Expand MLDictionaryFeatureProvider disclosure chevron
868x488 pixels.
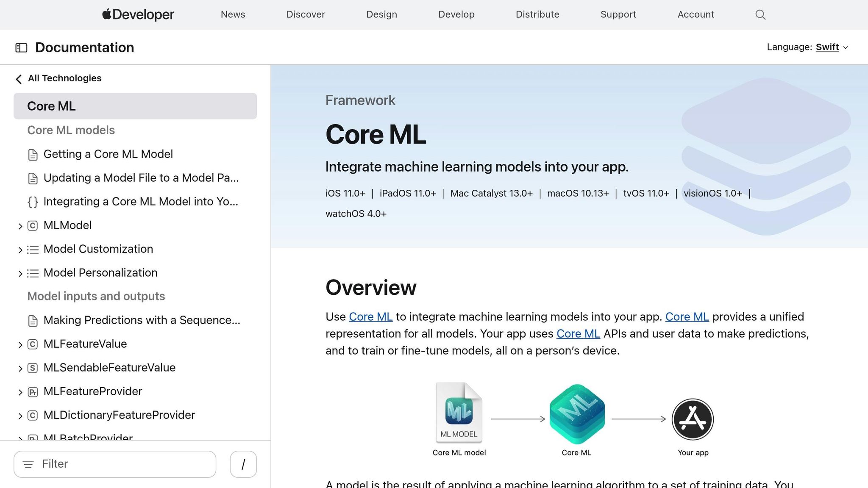[20, 416]
